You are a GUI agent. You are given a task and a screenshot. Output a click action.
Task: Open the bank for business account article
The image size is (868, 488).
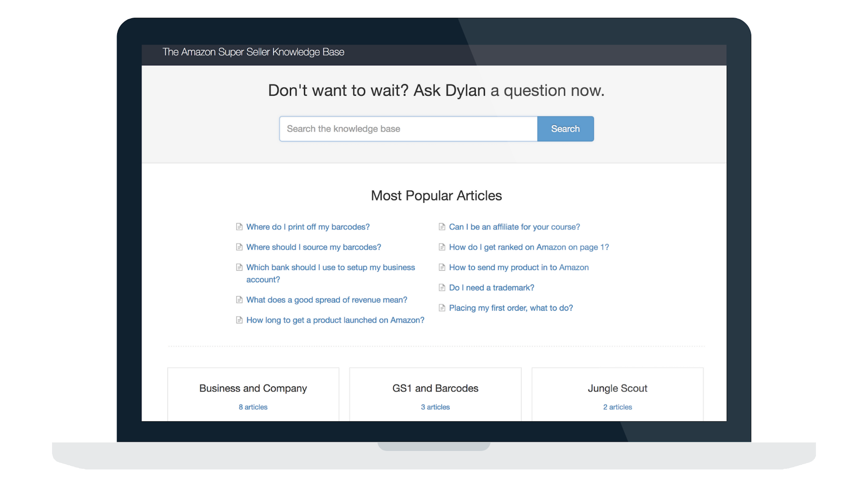pos(331,273)
